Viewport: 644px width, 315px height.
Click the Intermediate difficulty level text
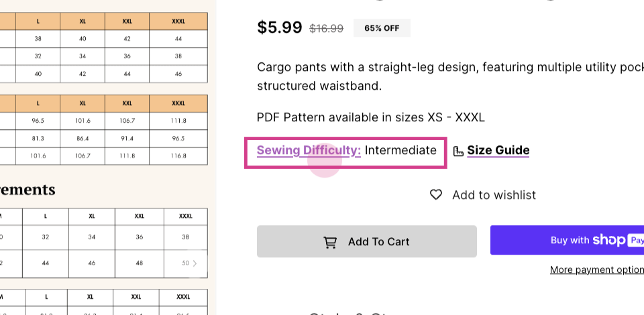coord(400,150)
